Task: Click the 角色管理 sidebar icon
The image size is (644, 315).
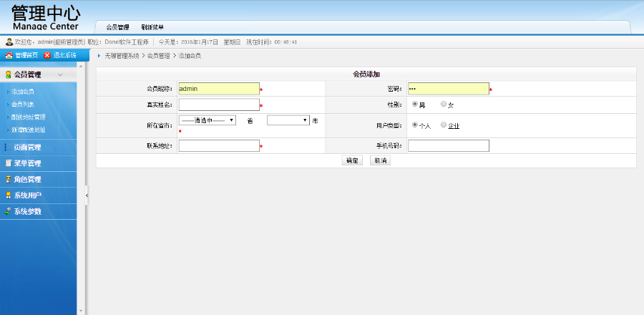Action: 8,180
